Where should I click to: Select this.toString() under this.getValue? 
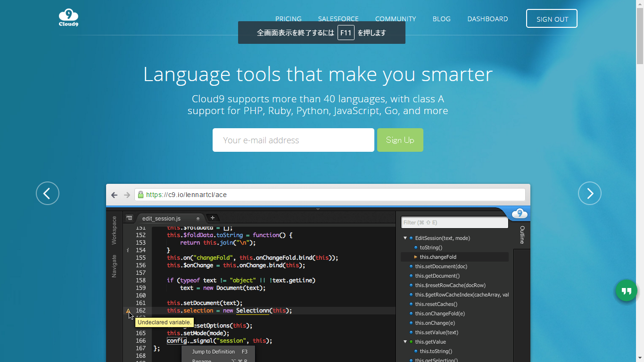point(436,351)
